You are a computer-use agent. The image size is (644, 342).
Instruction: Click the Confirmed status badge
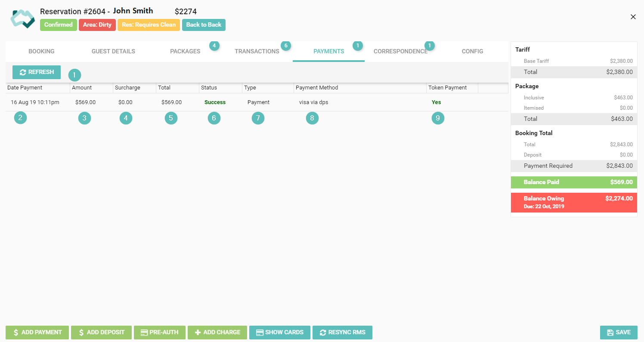58,25
